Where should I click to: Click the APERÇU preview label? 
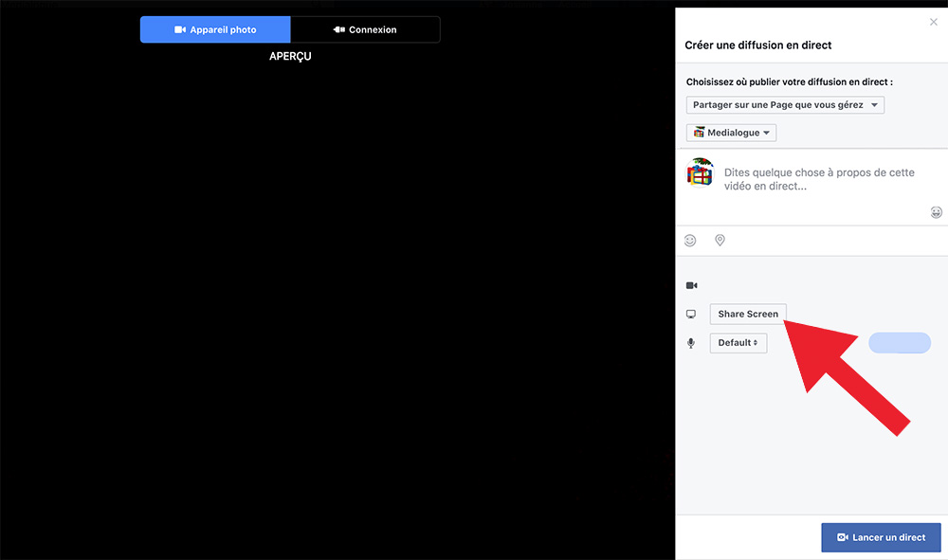pos(290,57)
